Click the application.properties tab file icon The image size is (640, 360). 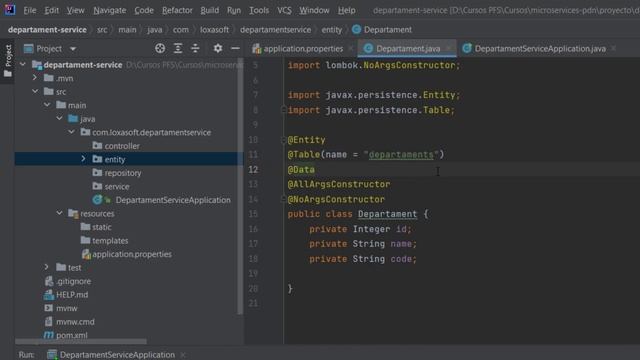pyautogui.click(x=256, y=49)
